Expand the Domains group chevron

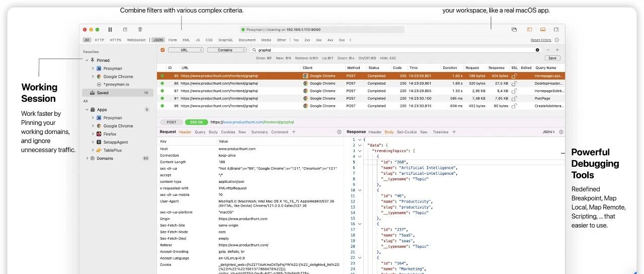87,158
